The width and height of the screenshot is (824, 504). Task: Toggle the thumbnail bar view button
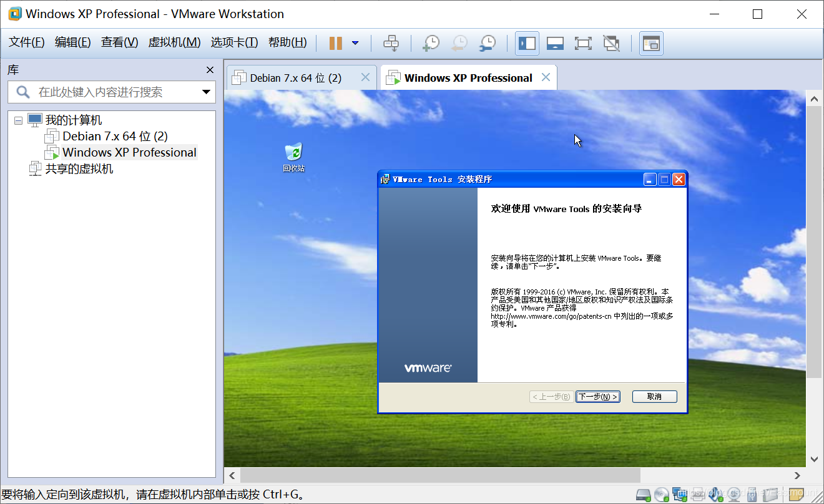click(x=555, y=43)
